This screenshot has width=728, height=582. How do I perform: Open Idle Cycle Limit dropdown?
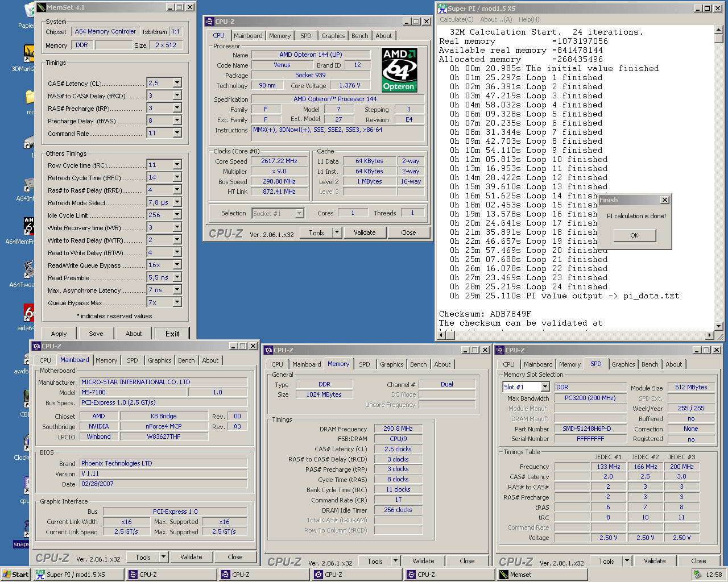[x=177, y=215]
